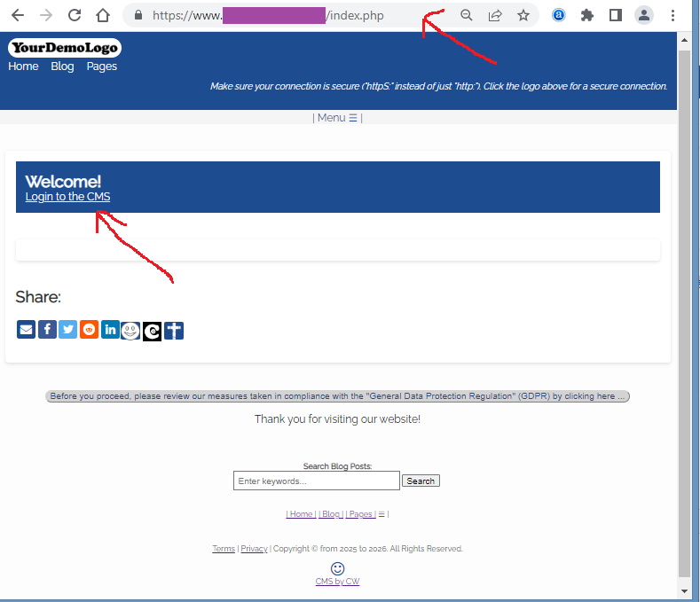Click the cross share icon
This screenshot has width=700, height=602.
(x=174, y=331)
